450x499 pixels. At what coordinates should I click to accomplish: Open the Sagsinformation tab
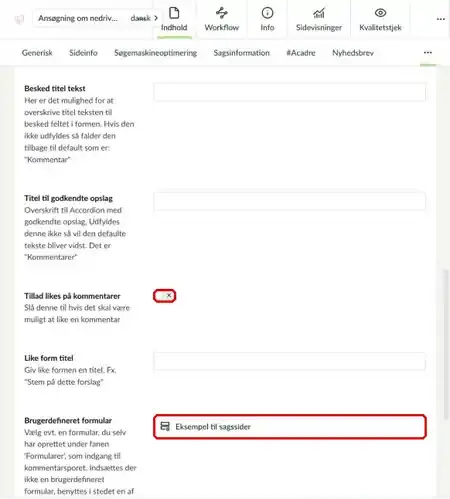coord(241,53)
